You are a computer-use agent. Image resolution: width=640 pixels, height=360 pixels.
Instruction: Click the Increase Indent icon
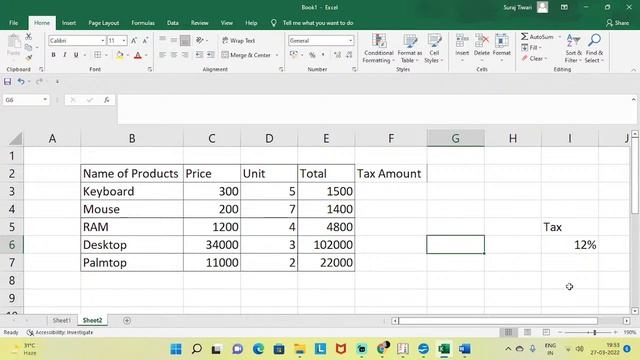[211, 55]
